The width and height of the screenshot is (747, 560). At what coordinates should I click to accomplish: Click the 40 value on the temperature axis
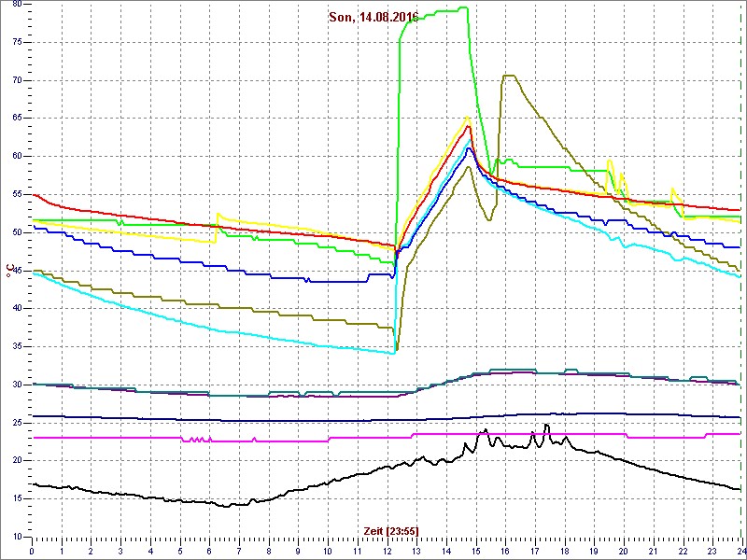click(16, 309)
